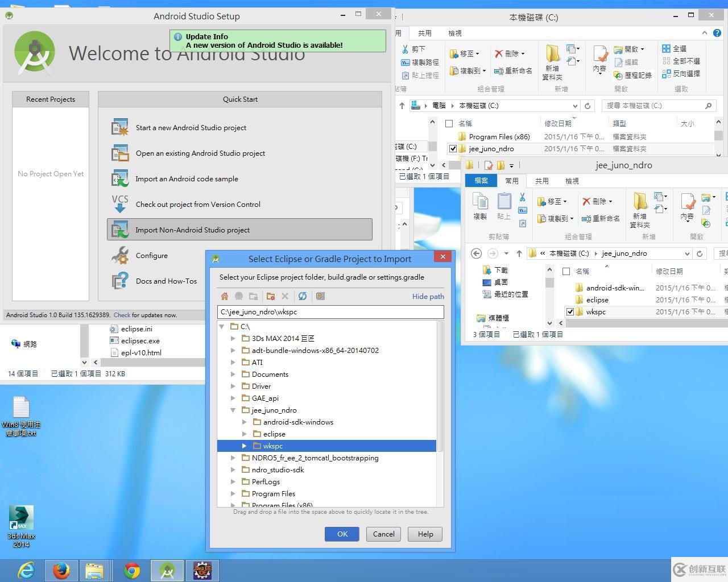Click nav pane scrollbar in jee_juno_ndro window
The height and width of the screenshot is (582, 728).
549,282
